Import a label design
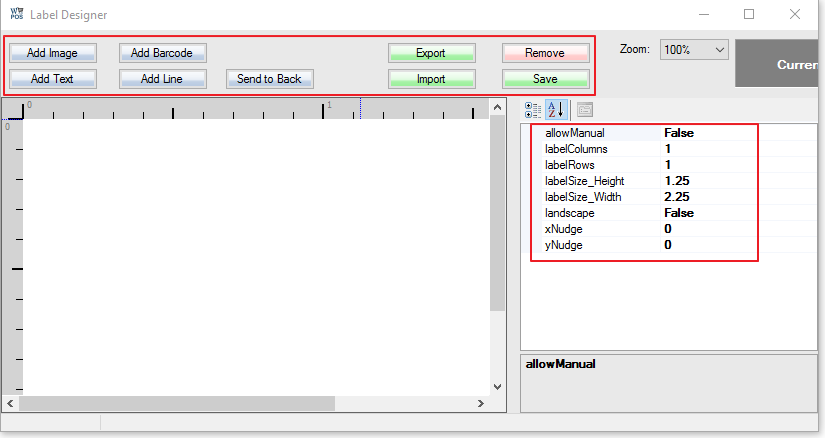This screenshot has height=438, width=825. click(432, 79)
